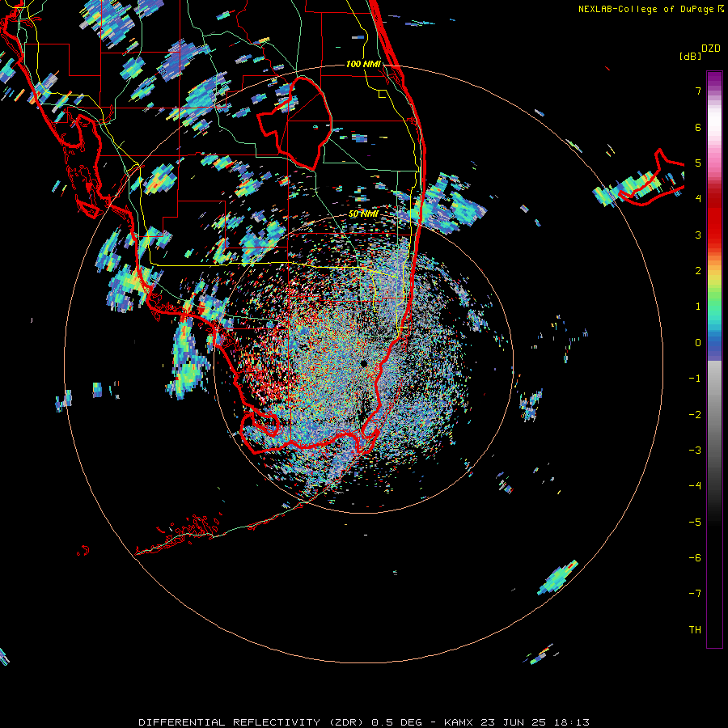This screenshot has height=728, width=728.
Task: Click the 100 NMI range ring label
Action: coord(363,64)
